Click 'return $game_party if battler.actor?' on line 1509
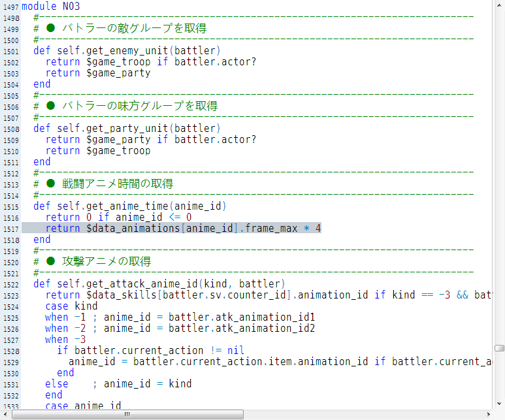This screenshot has height=420, width=505. pyautogui.click(x=151, y=140)
